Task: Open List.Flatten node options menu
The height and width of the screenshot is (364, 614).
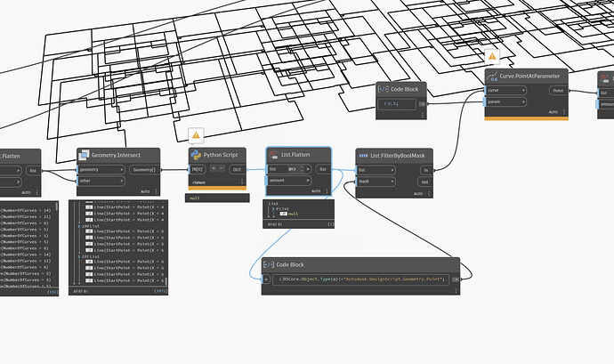Action: pyautogui.click(x=327, y=190)
